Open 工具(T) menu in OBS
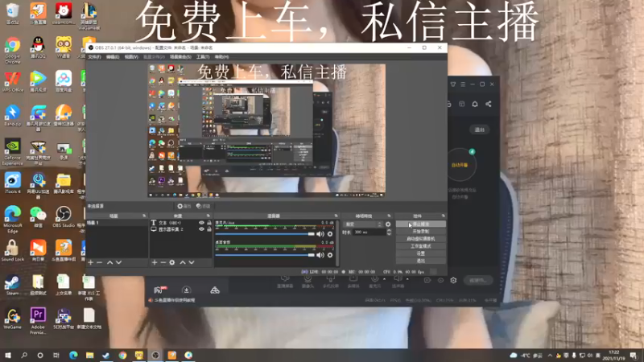The image size is (644, 362). 203,57
